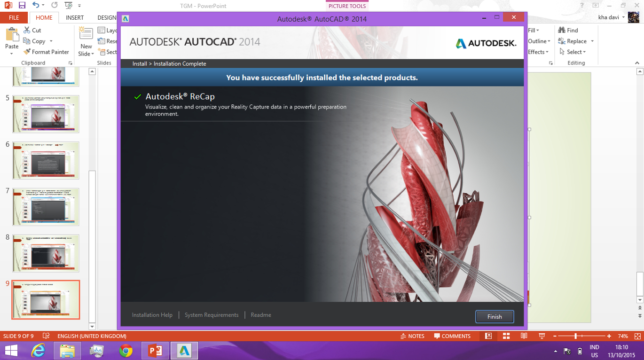Open the Undo history dropdown arrow
The width and height of the screenshot is (644, 360).
pos(43,6)
